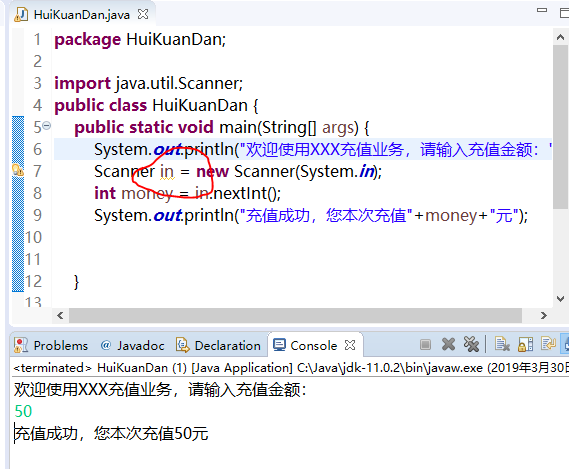Remove launch using the single X icon
This screenshot has width=569, height=469.
pyautogui.click(x=448, y=344)
